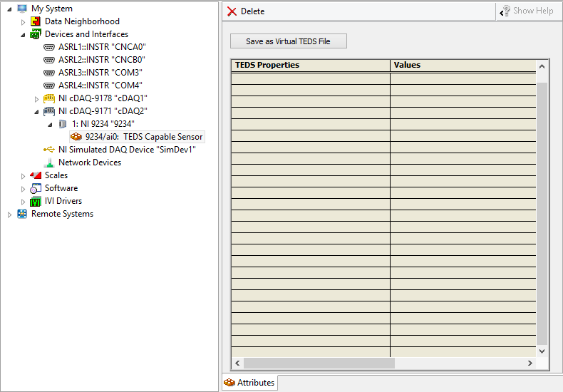Switch to the Attributes tab

click(249, 383)
